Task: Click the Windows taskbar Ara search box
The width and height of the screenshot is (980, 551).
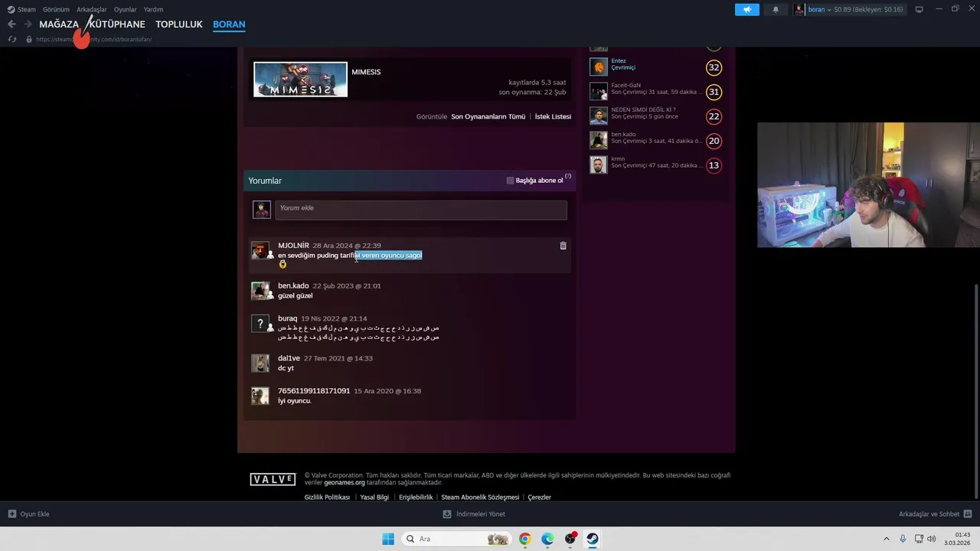Action: (456, 539)
